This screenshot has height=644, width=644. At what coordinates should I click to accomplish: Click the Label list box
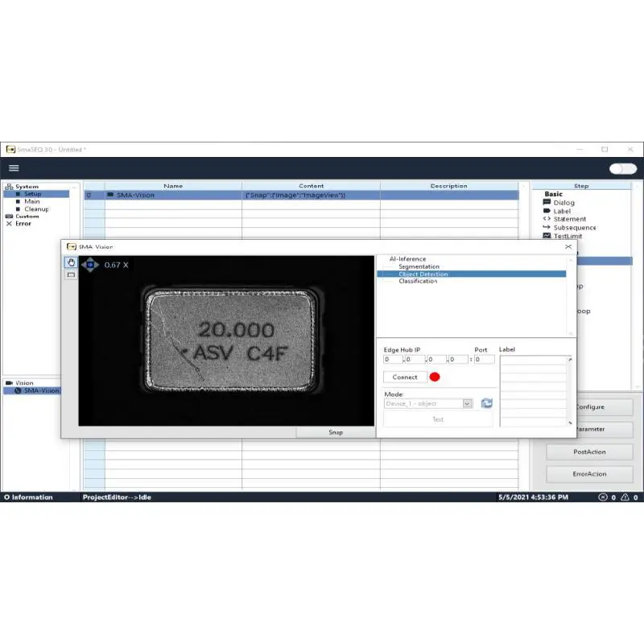[533, 391]
